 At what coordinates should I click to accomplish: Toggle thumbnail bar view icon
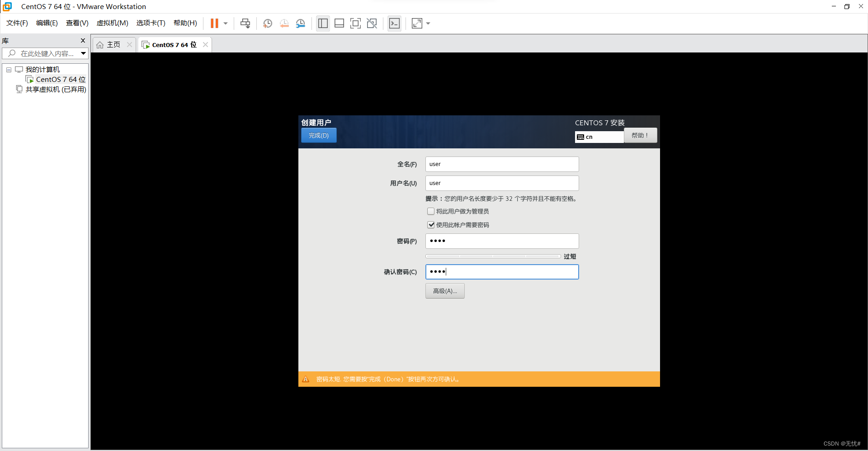pyautogui.click(x=339, y=24)
